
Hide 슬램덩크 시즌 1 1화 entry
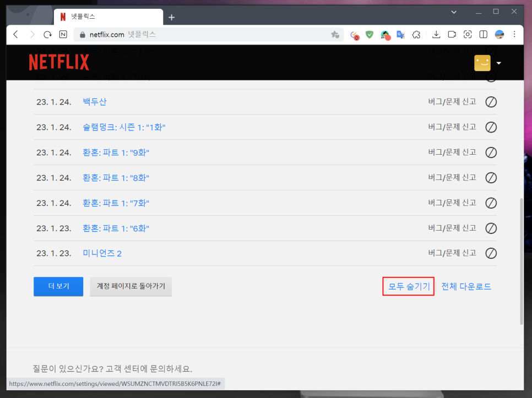click(x=491, y=127)
